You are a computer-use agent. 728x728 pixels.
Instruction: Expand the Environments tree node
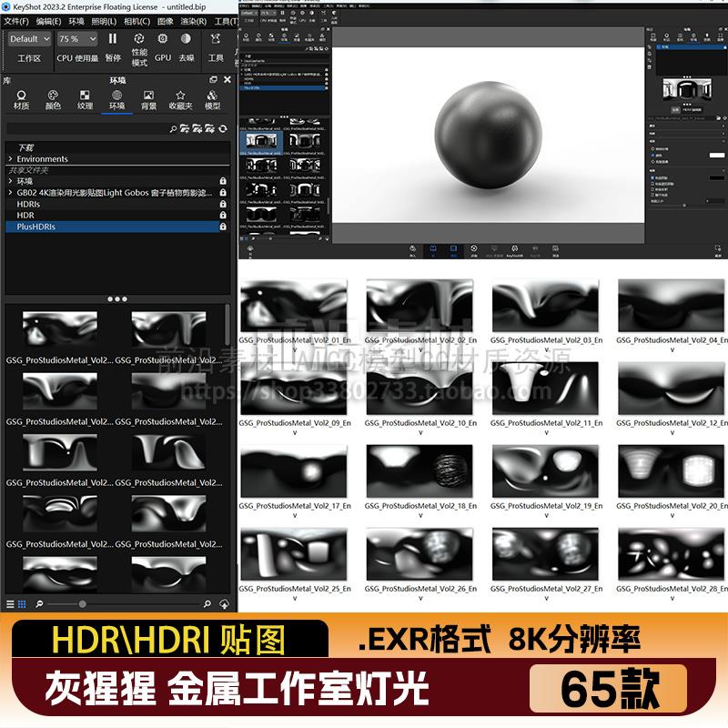9,158
